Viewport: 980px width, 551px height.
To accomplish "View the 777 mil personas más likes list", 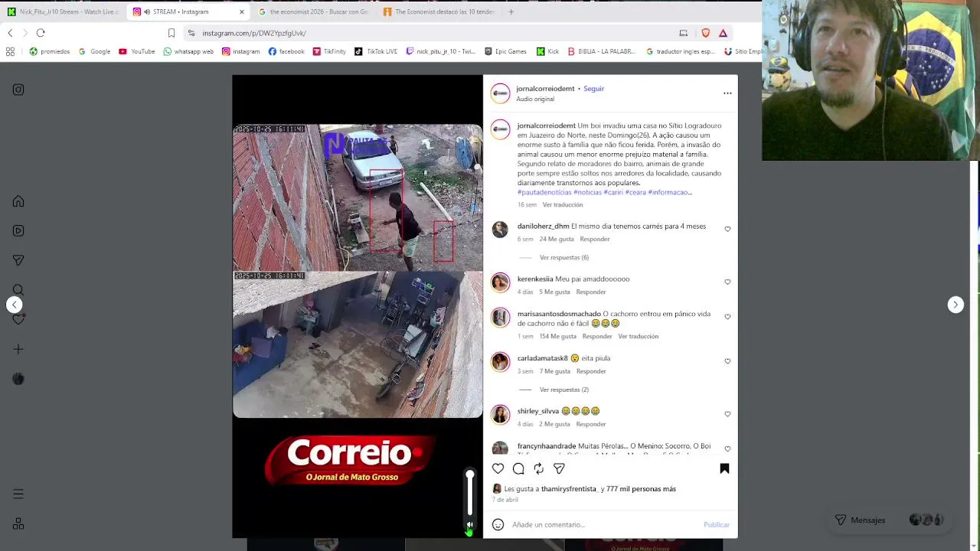I will pos(642,489).
